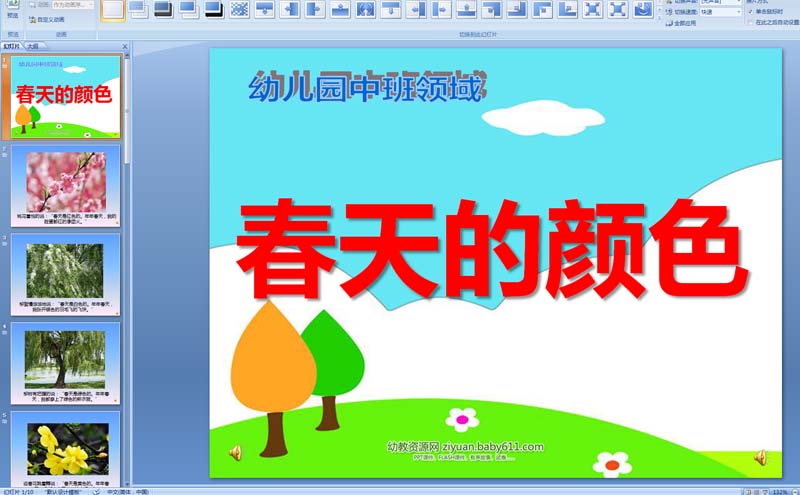Toggle the 单击鼠标时 on-click checkbox
800x495 pixels.
pyautogui.click(x=750, y=12)
